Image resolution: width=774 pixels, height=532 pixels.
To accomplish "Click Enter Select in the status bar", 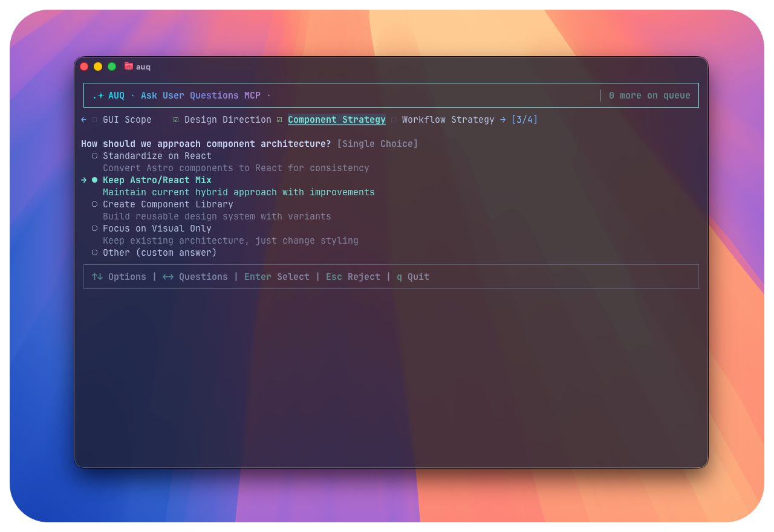I will click(x=277, y=276).
